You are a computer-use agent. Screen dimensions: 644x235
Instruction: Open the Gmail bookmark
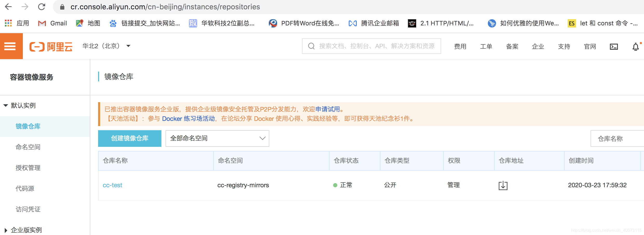pos(52,23)
